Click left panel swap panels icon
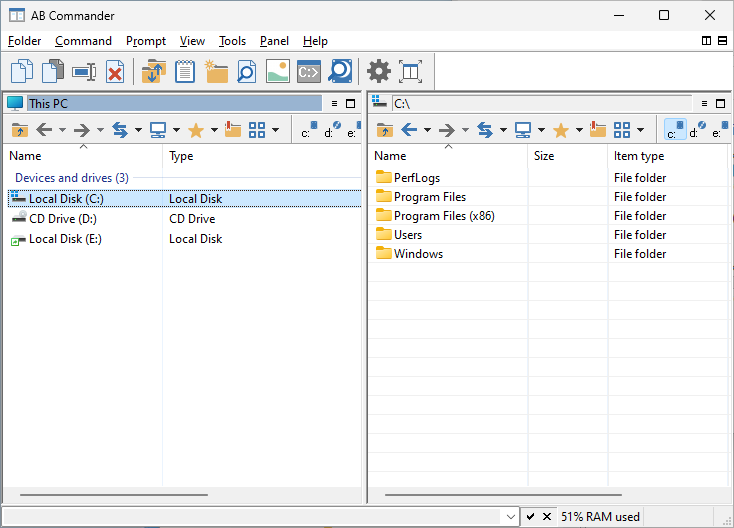The height and width of the screenshot is (528, 734). click(x=120, y=130)
